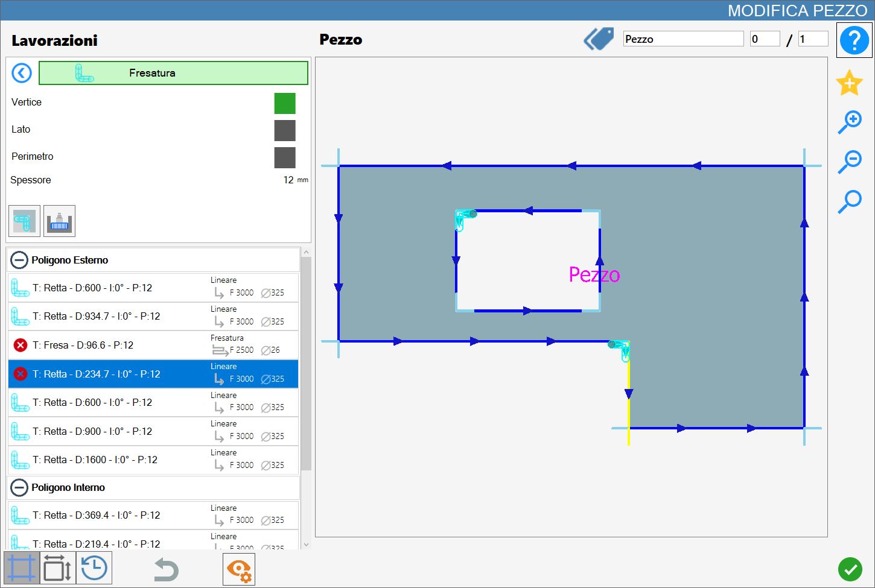Select the T: Retta D:1600 operation
Viewport: 875px width, 588px height.
153,460
